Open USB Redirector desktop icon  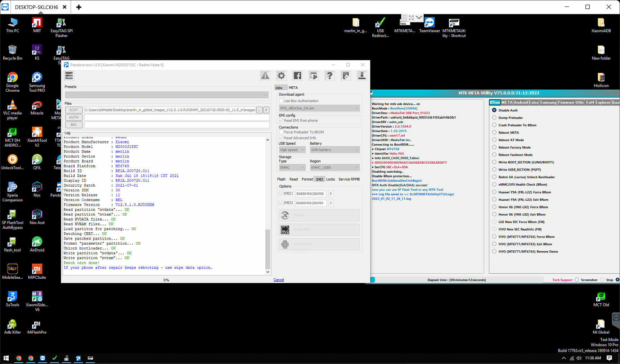click(380, 27)
